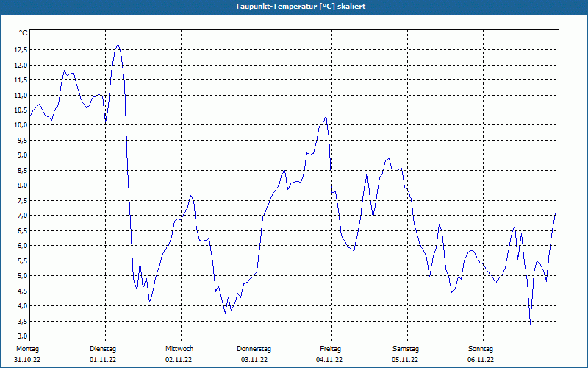Screen dimensions: 588x368
Task: Select the date label '05.11.22'
Action: [405, 360]
